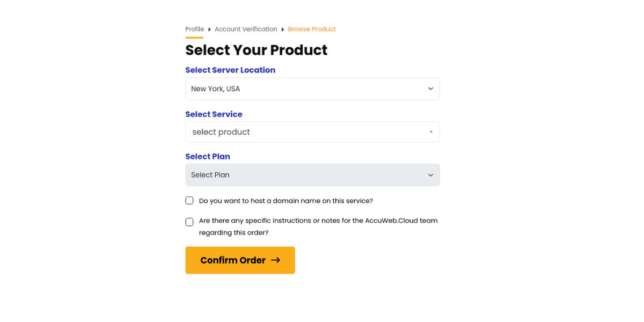This screenshot has height=322, width=644.
Task: Click the chevron on Select Plan dropdown
Action: pyautogui.click(x=430, y=174)
